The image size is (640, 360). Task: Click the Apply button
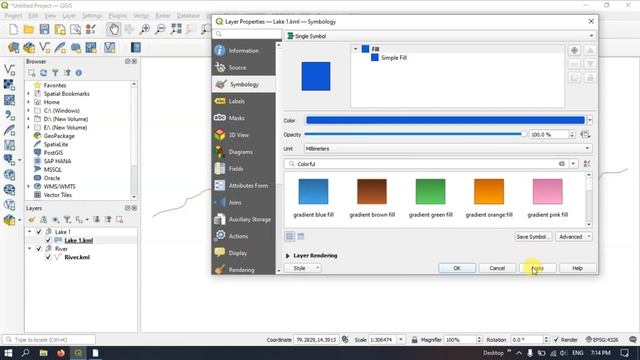538,268
